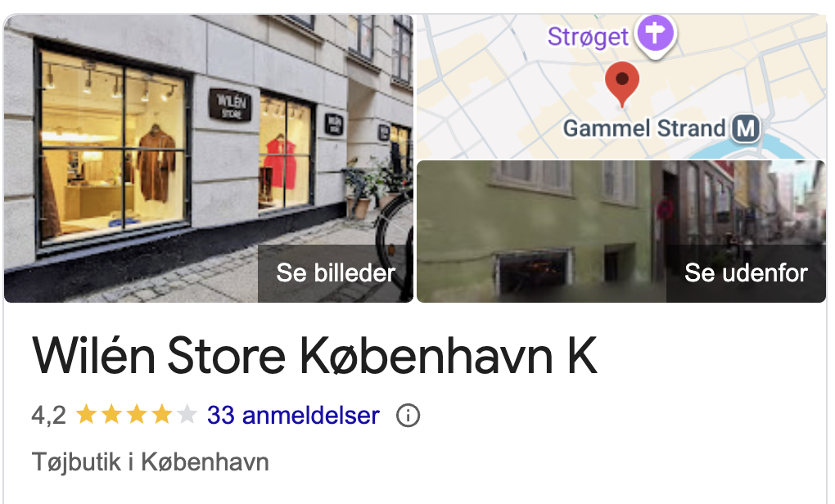This screenshot has width=835, height=504.
Task: Select the purple church icon on map
Action: (x=656, y=34)
